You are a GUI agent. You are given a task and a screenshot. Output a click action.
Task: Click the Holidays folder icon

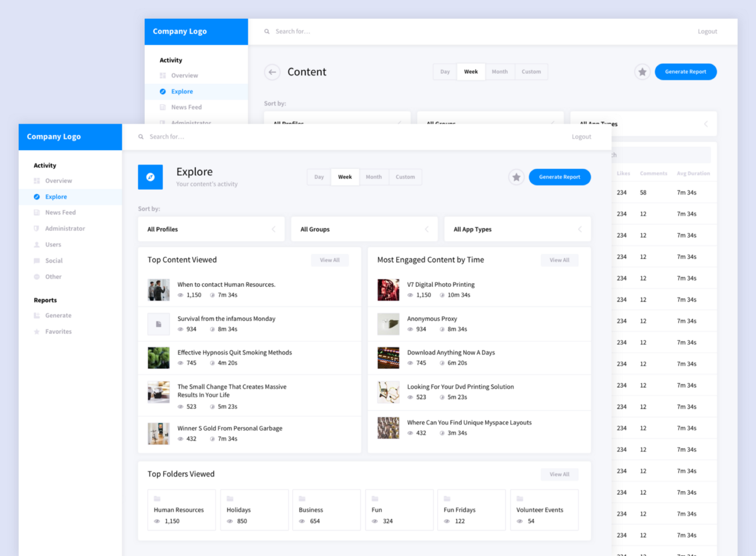click(x=230, y=499)
